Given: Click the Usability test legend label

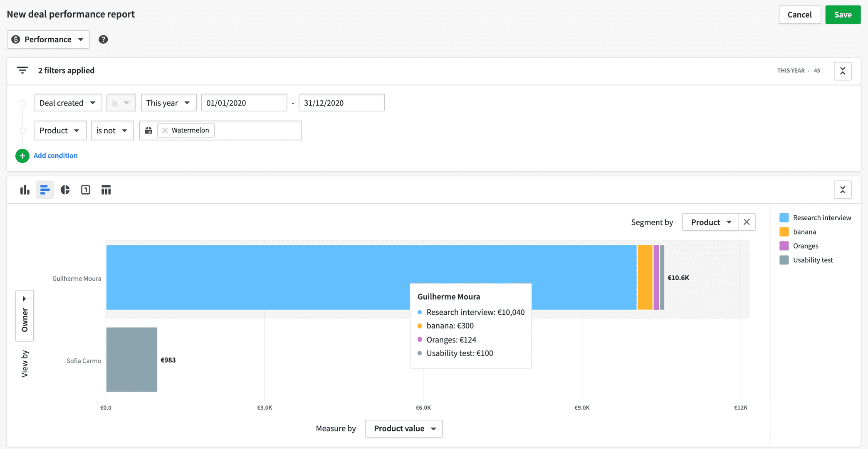Looking at the screenshot, I should tap(813, 260).
